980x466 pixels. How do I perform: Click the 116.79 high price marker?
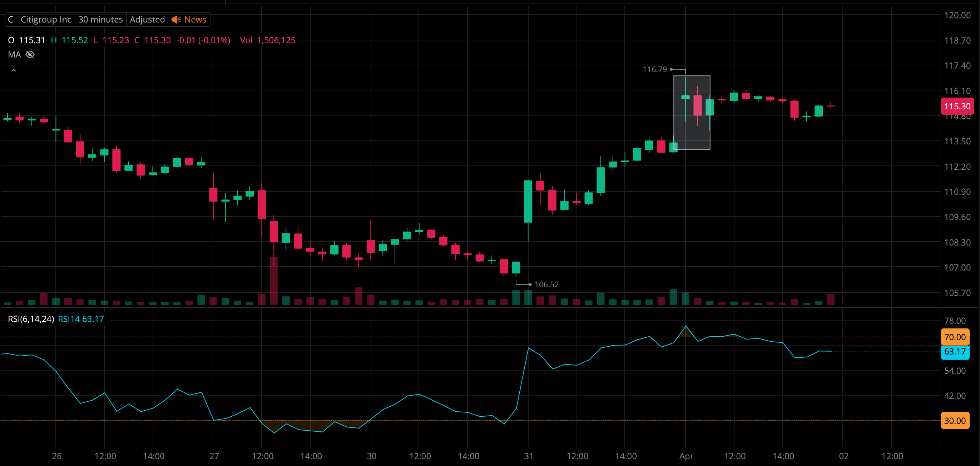pos(654,69)
